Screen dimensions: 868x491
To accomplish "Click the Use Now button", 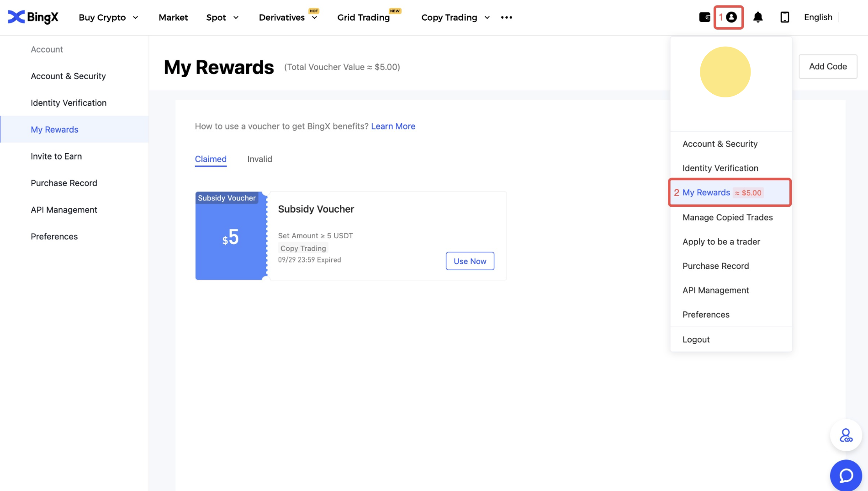I will click(470, 261).
